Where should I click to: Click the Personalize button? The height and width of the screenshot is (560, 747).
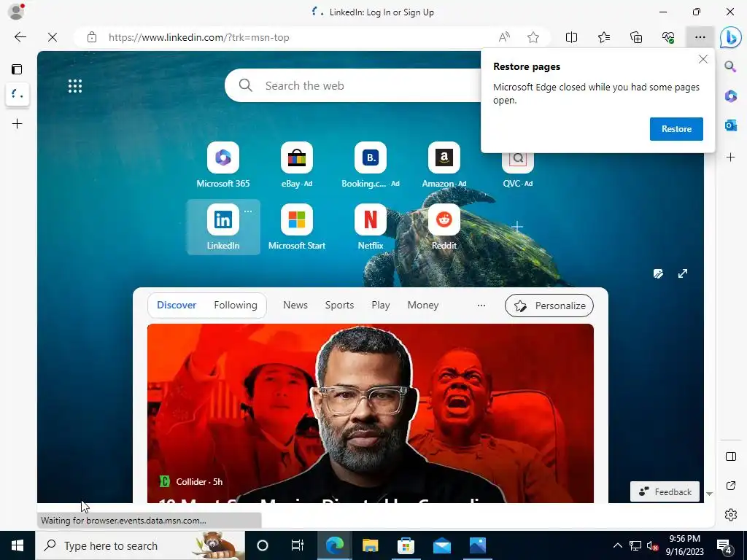(549, 306)
